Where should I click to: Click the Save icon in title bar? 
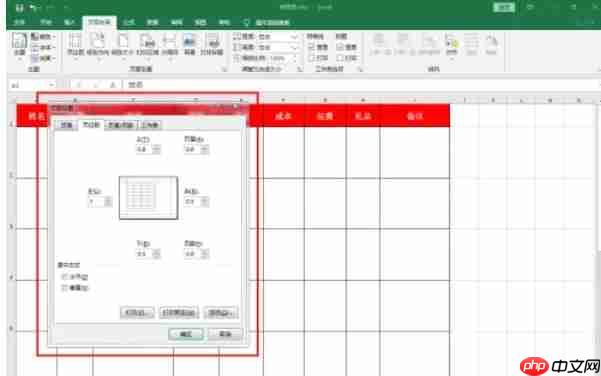(x=19, y=8)
